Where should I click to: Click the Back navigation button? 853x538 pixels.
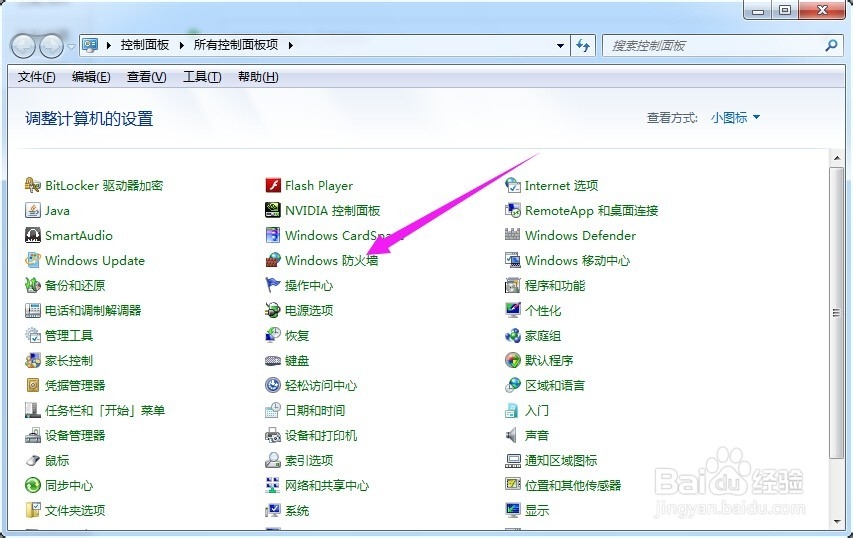pyautogui.click(x=23, y=47)
